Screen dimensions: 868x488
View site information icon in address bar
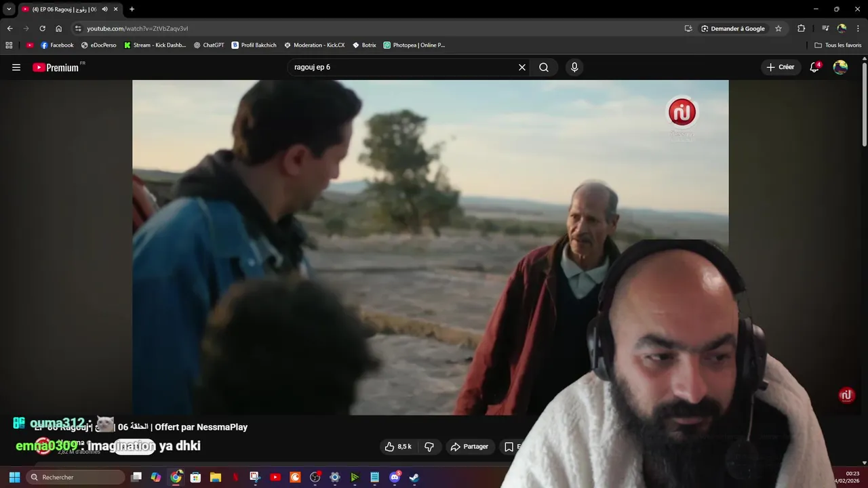78,28
